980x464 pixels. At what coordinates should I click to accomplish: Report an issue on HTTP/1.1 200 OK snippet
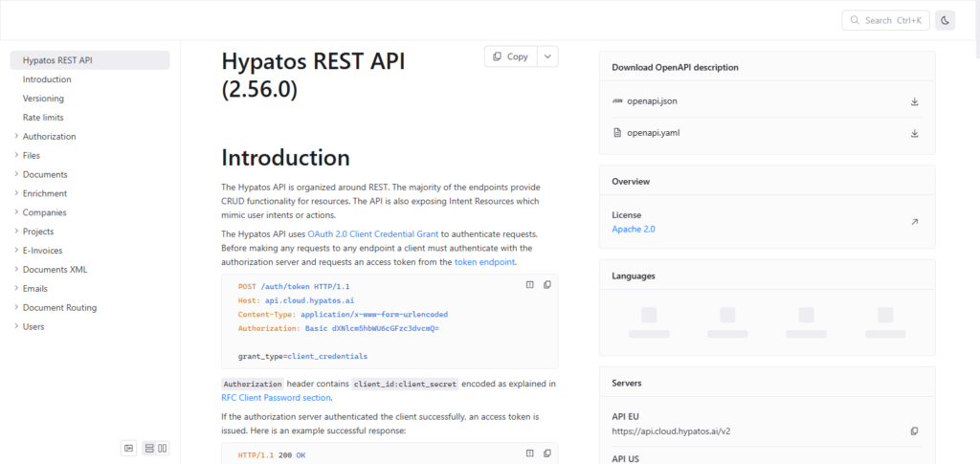pyautogui.click(x=529, y=453)
